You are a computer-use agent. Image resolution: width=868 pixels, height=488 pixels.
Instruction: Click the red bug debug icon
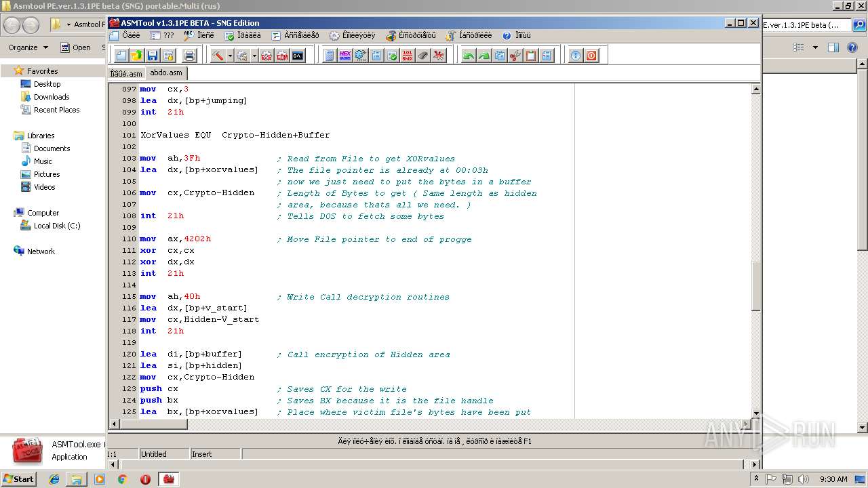439,56
